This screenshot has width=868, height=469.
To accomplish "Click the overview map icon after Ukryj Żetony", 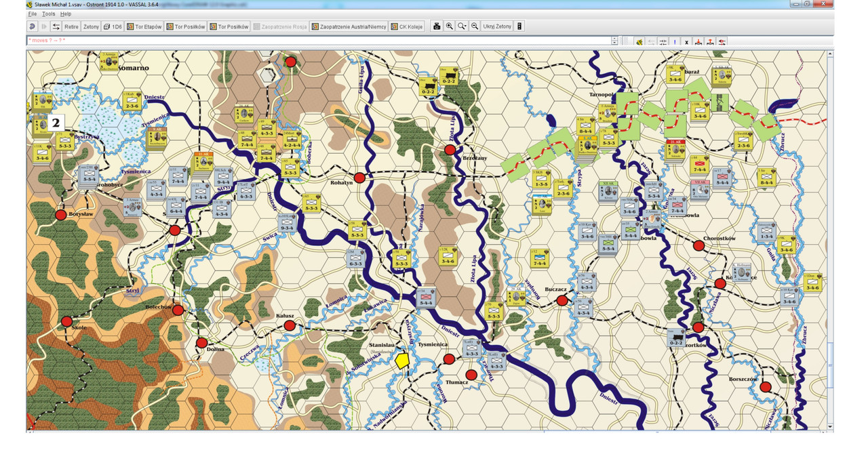I will [x=520, y=26].
